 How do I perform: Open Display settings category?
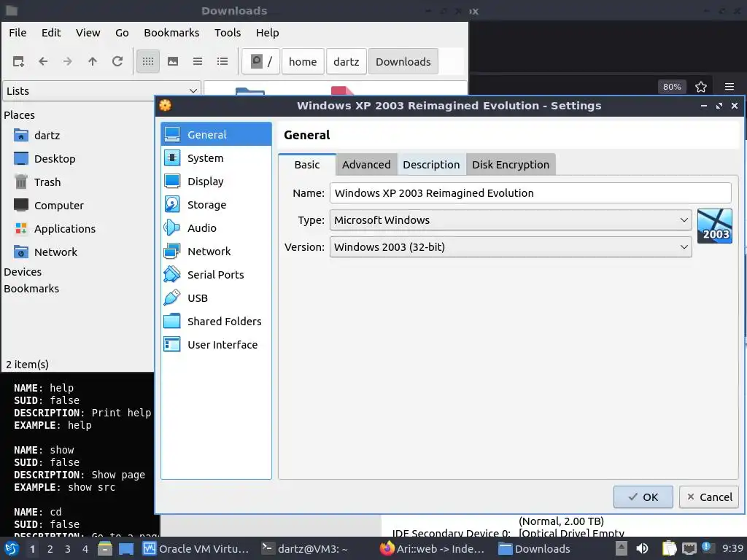pyautogui.click(x=216, y=182)
